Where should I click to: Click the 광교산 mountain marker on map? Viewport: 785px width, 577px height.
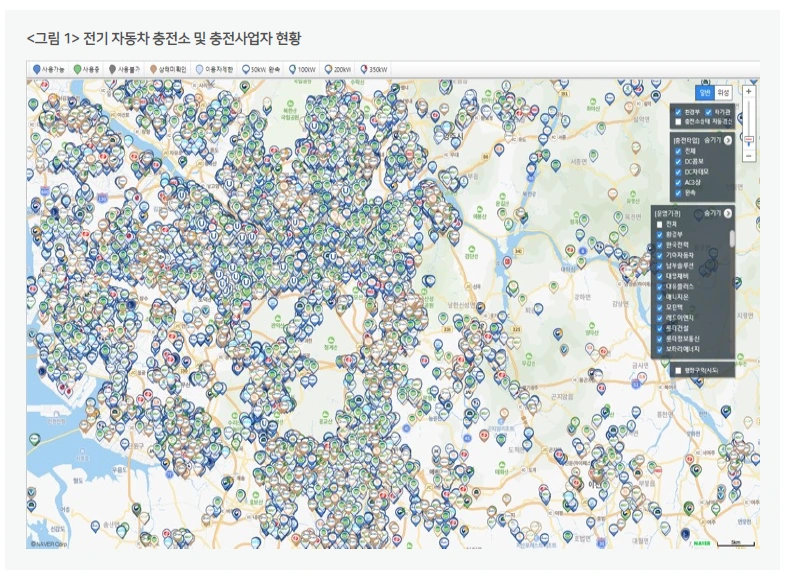click(325, 417)
